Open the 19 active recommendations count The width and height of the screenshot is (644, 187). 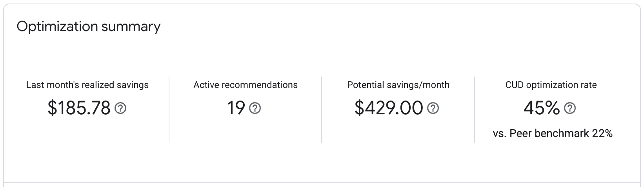[x=236, y=108]
